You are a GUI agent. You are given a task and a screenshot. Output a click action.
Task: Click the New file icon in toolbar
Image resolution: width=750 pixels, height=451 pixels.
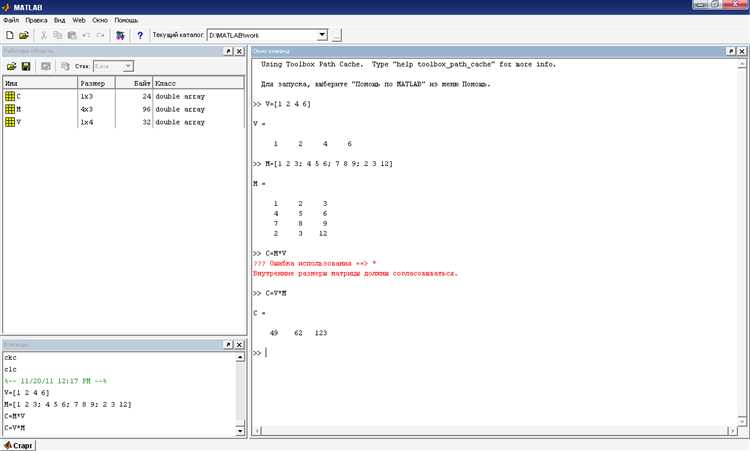coord(9,35)
